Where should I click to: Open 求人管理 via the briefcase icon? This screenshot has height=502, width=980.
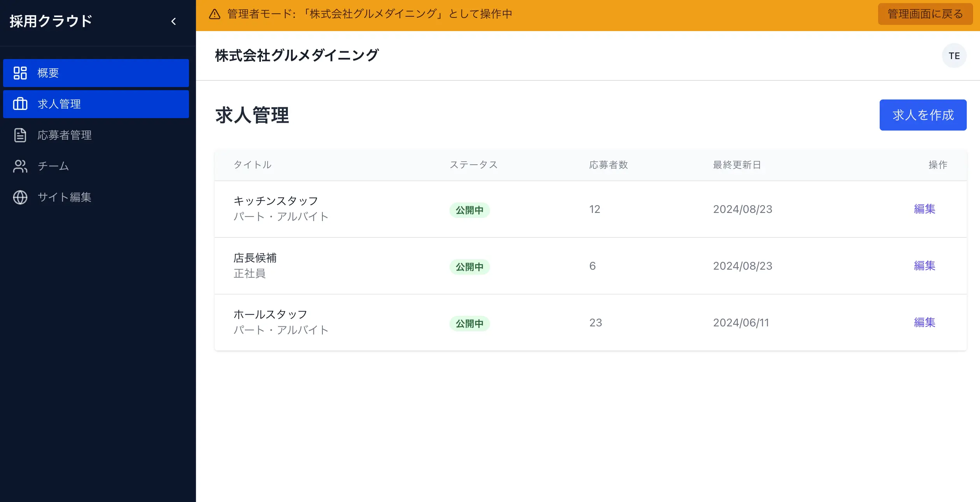20,104
